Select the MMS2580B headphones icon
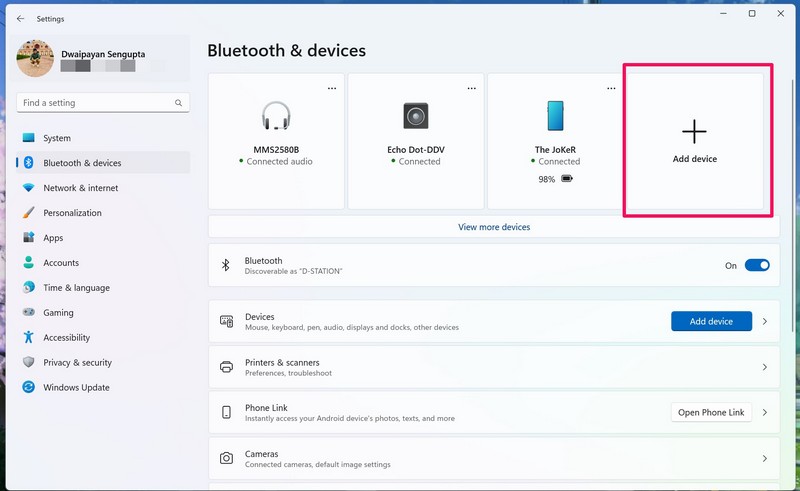Image resolution: width=800 pixels, height=491 pixels. click(x=276, y=116)
